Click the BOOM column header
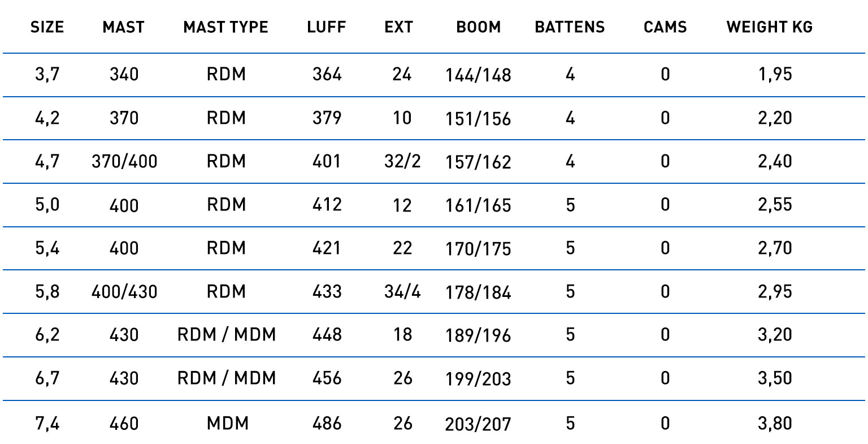 click(x=478, y=27)
